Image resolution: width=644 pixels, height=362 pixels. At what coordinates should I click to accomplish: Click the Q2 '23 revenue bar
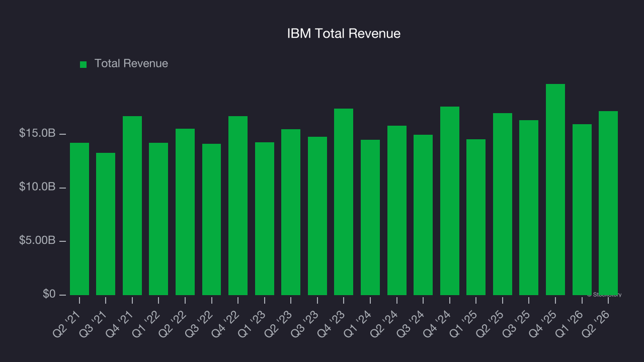(291, 212)
